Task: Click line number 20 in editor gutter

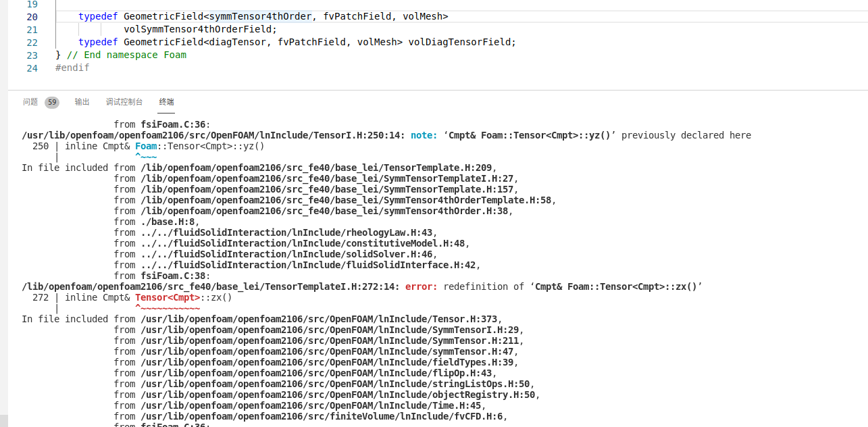Action: pos(32,16)
